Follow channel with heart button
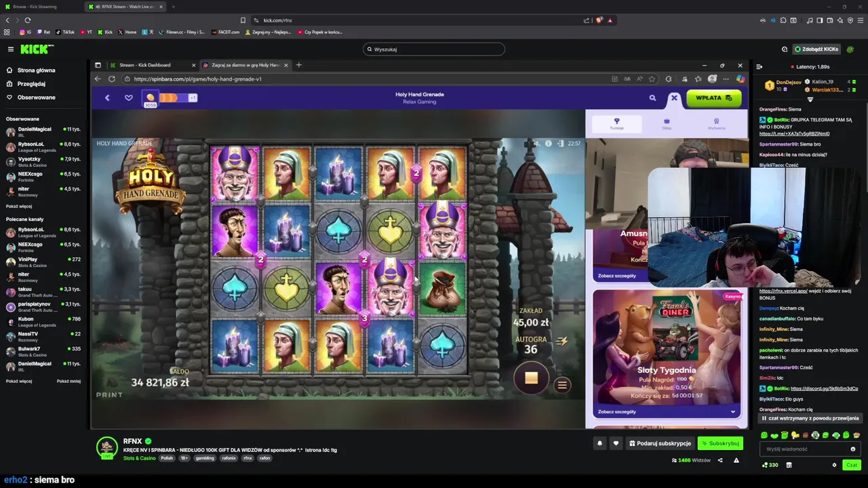868x488 pixels. [616, 443]
